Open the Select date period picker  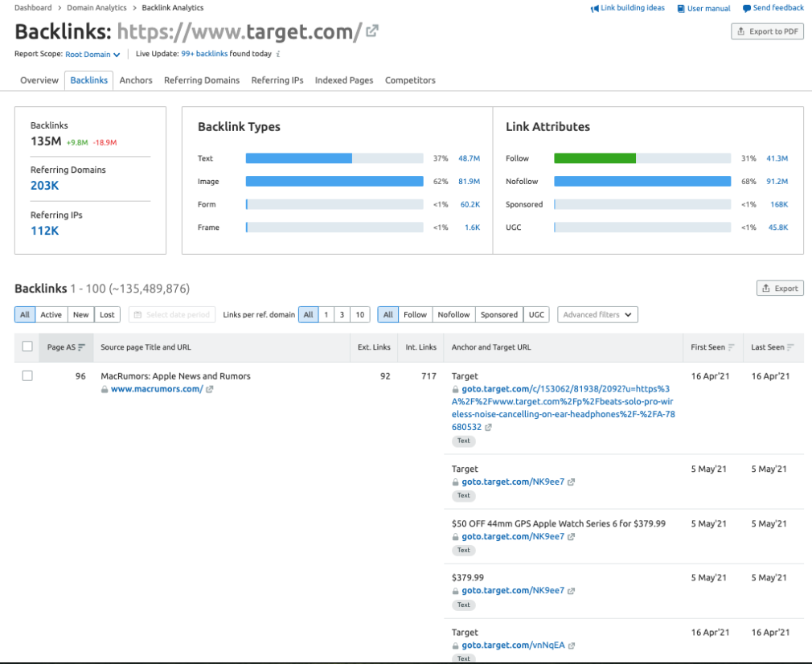point(172,314)
